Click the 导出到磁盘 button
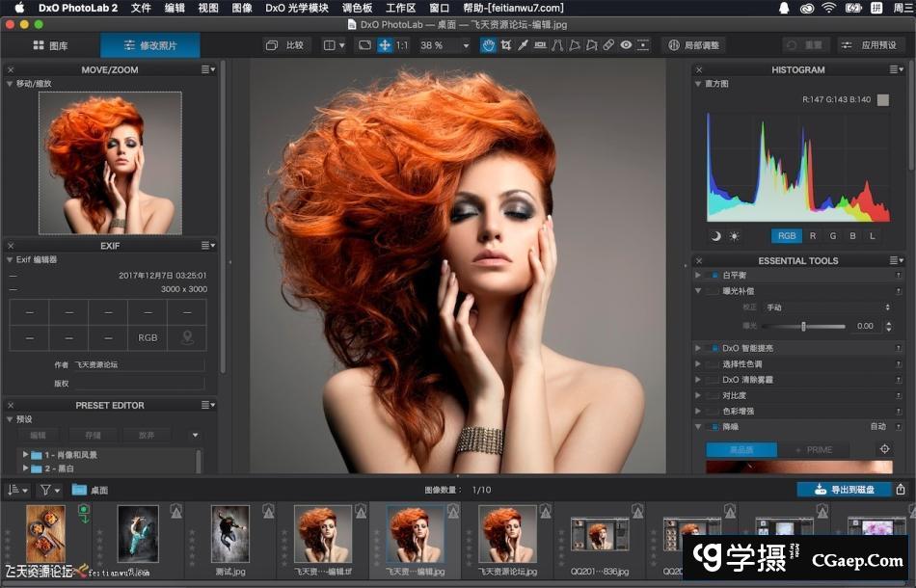916x588 pixels. [x=844, y=490]
